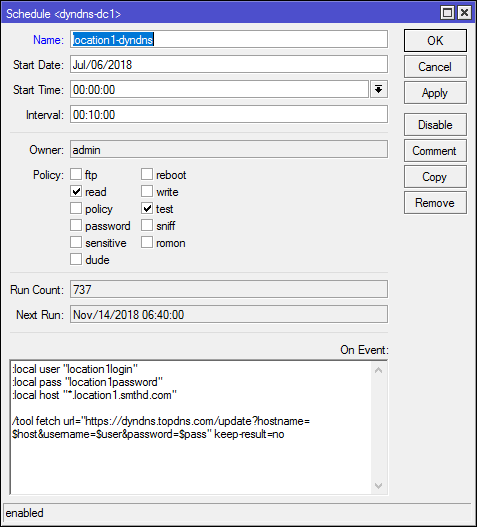477x527 pixels.
Task: Click inside the On Event script box
Action: pyautogui.click(x=191, y=427)
